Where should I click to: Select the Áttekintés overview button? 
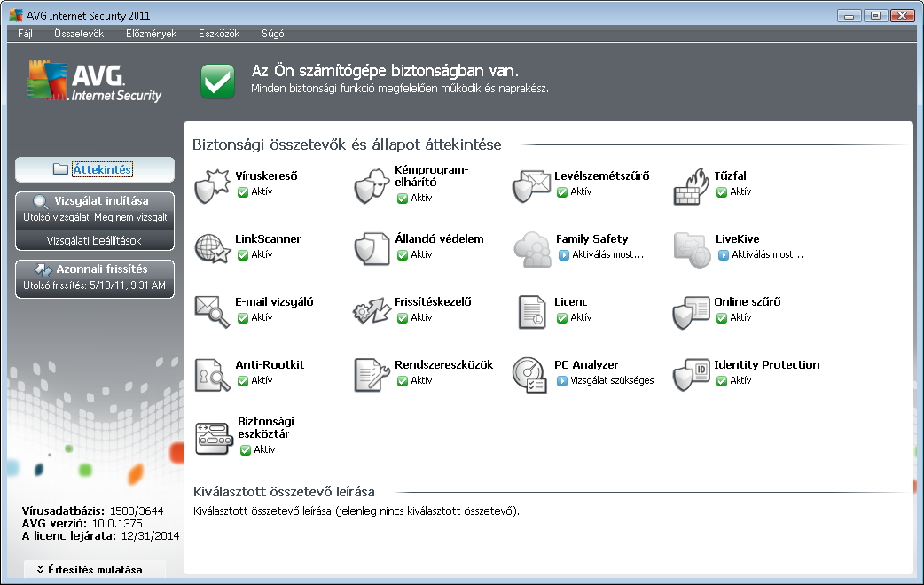point(95,169)
